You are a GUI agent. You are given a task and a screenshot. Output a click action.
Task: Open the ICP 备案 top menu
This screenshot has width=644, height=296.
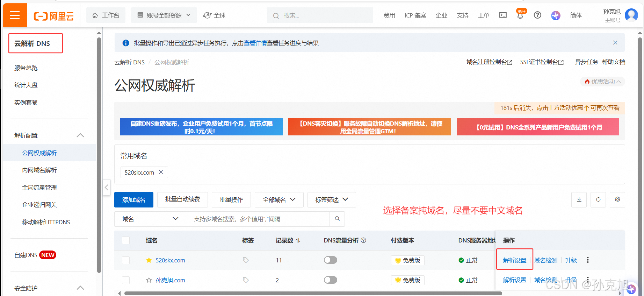(x=415, y=15)
